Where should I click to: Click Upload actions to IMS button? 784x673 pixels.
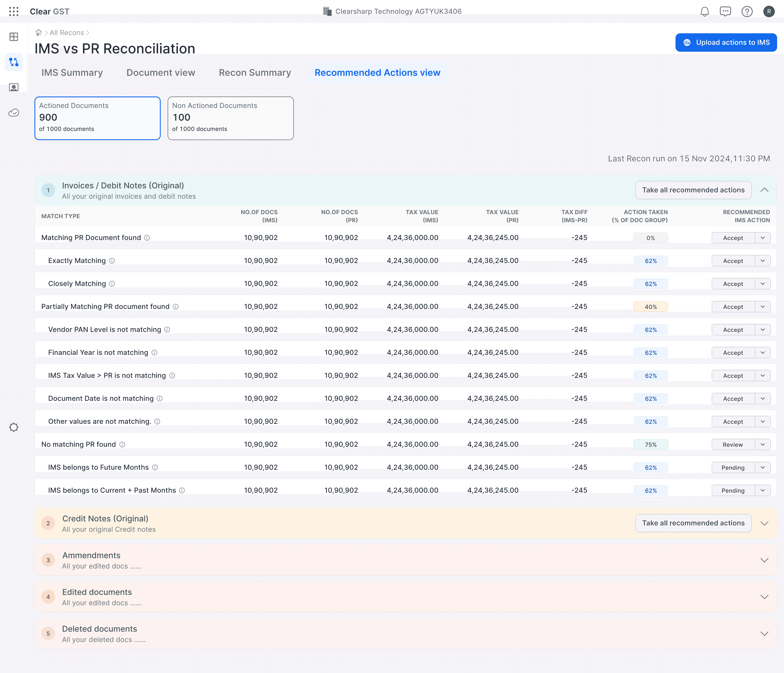point(726,42)
